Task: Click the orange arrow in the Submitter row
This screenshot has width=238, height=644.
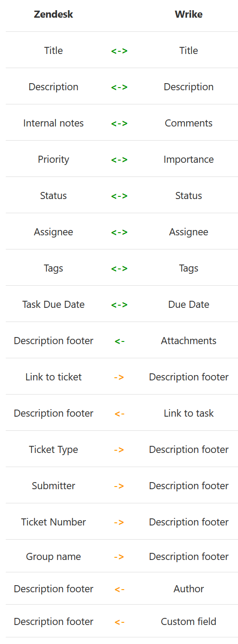Action: coord(119,486)
